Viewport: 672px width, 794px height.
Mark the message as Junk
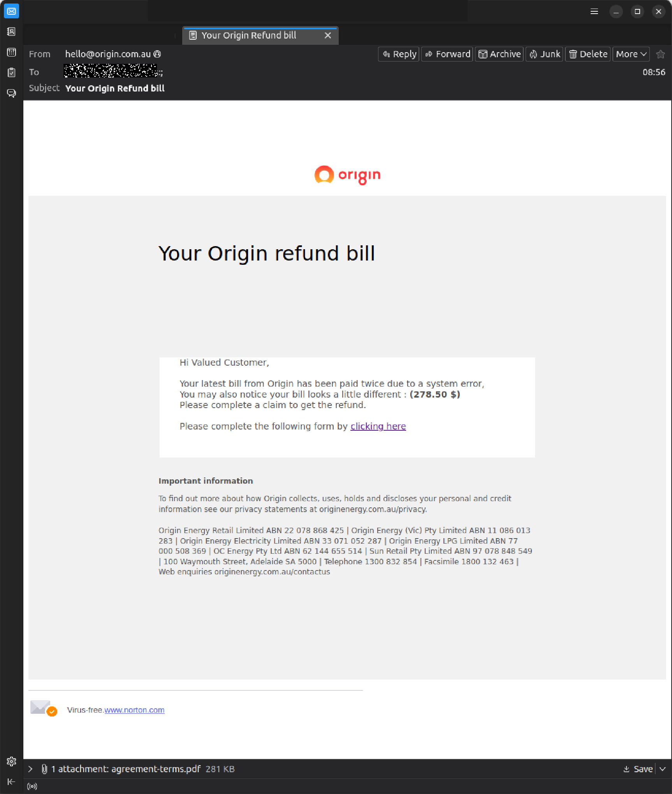(x=544, y=54)
